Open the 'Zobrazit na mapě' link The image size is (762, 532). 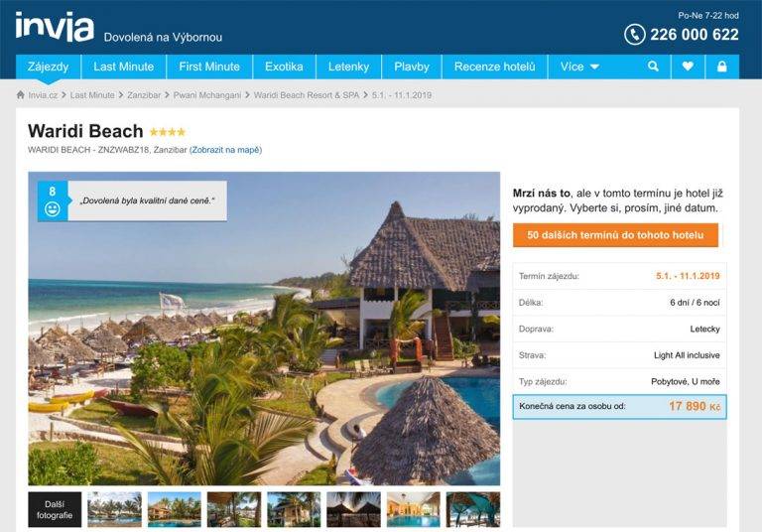point(225,150)
